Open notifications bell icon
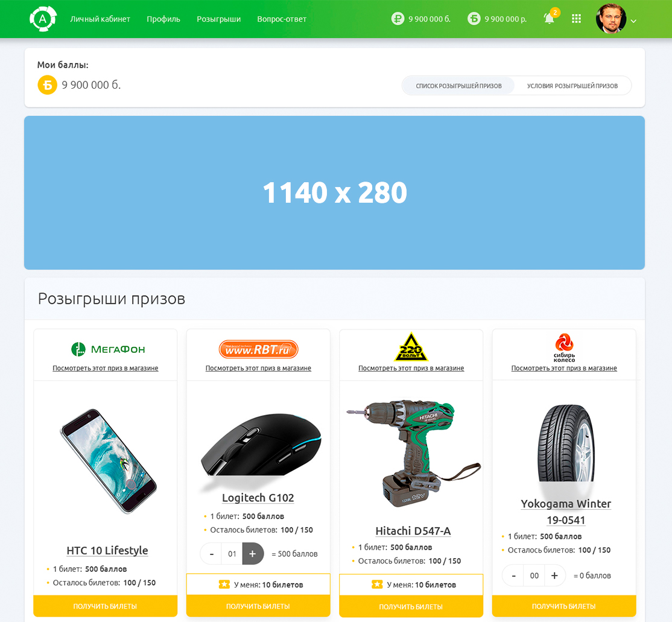 [550, 19]
